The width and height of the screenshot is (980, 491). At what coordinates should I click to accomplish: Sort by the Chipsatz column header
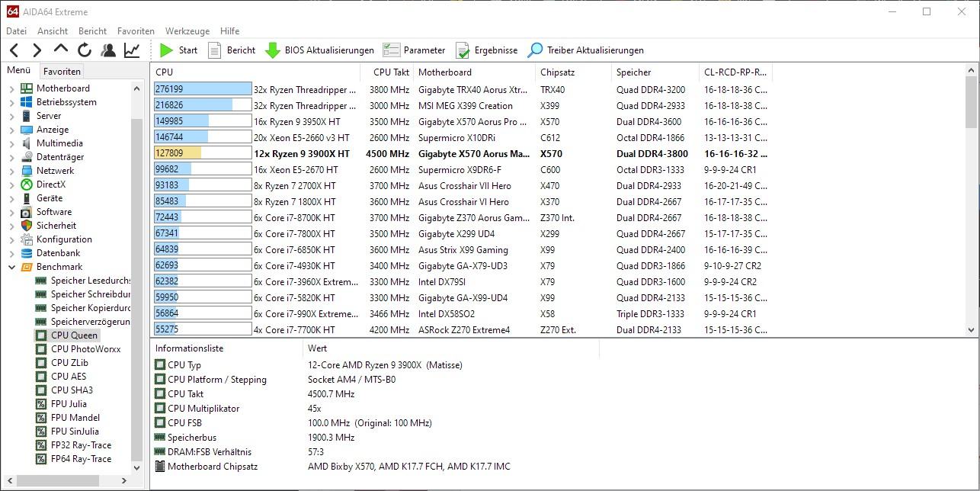574,72
